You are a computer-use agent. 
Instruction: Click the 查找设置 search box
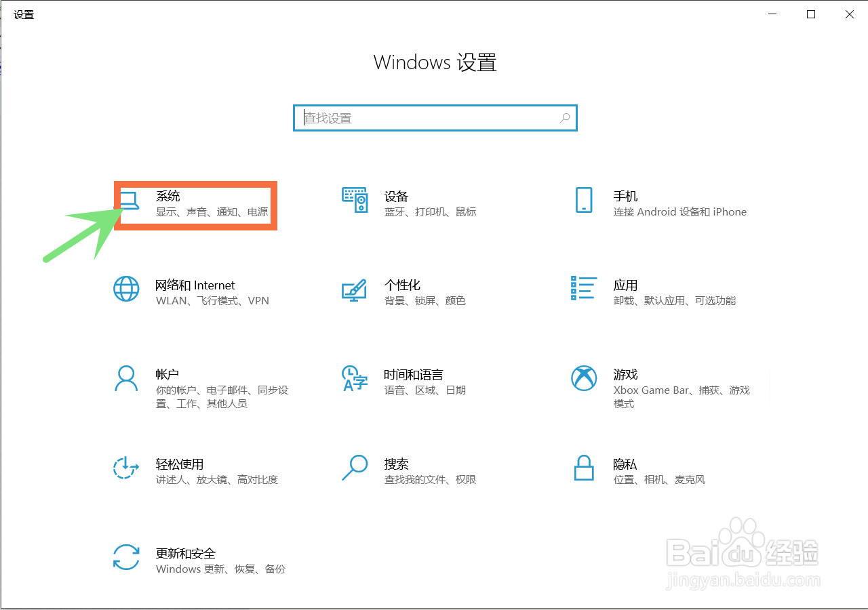435,117
